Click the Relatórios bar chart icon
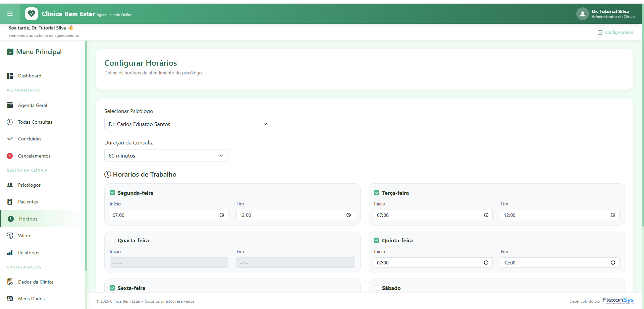 coord(10,253)
